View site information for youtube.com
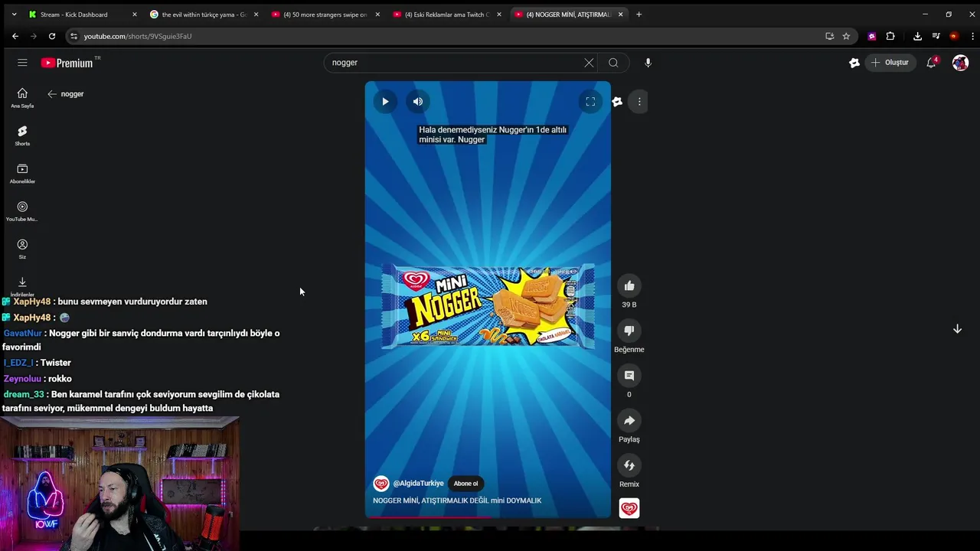980x551 pixels. coord(73,36)
